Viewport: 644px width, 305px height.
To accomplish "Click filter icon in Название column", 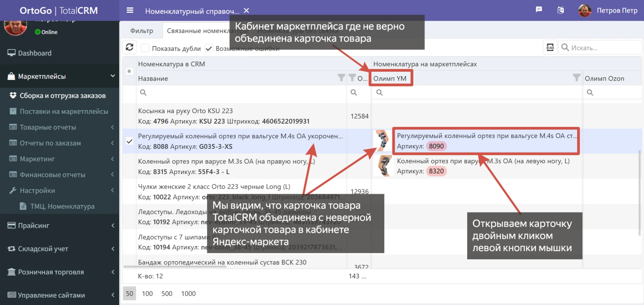I will tap(341, 78).
